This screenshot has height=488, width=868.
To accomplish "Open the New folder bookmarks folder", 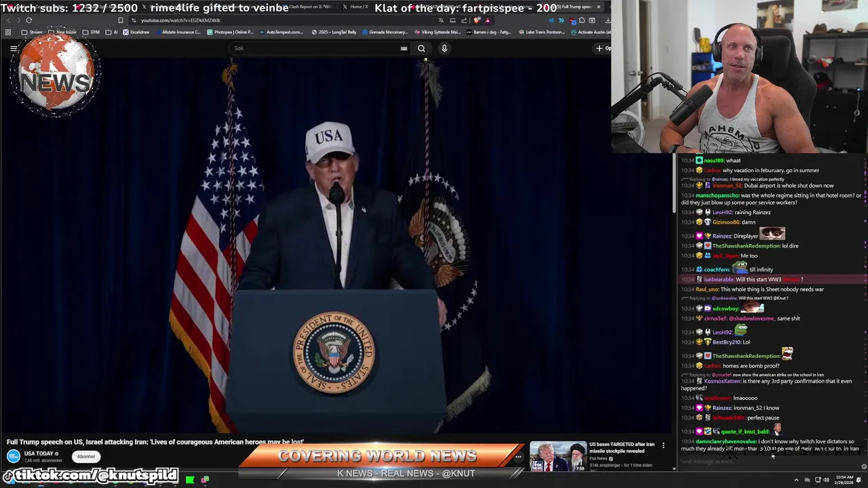I will [62, 32].
